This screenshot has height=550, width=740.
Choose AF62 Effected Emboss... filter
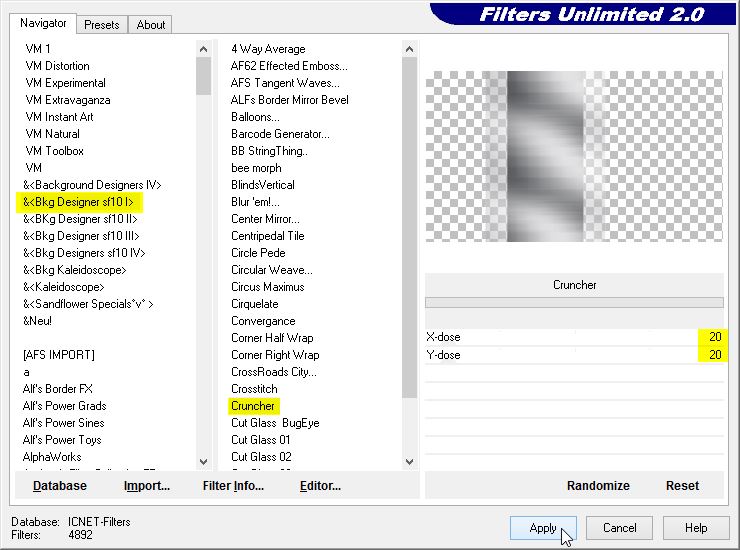289,66
